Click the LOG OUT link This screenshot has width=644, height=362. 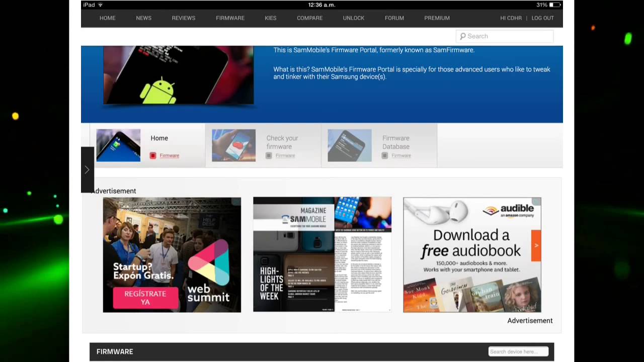pyautogui.click(x=542, y=18)
